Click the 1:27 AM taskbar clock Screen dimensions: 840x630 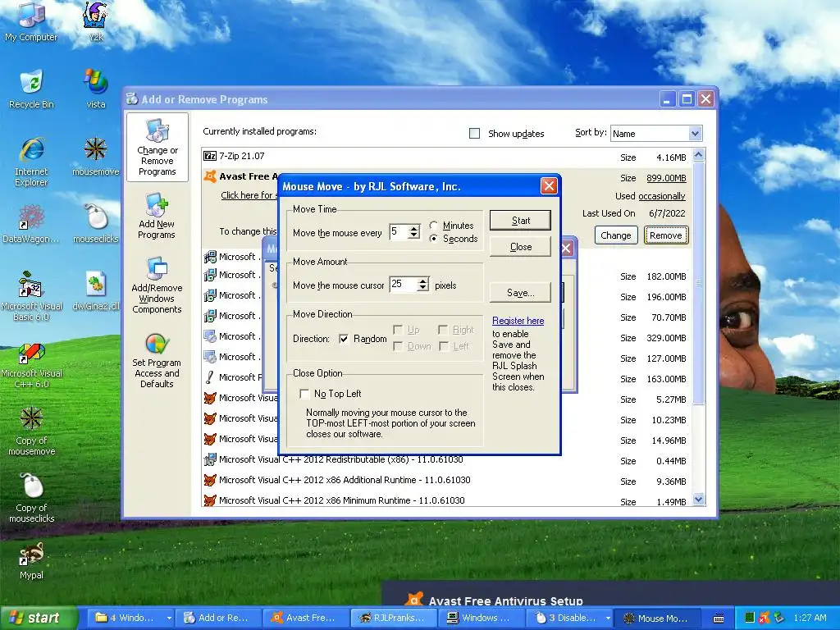click(810, 618)
